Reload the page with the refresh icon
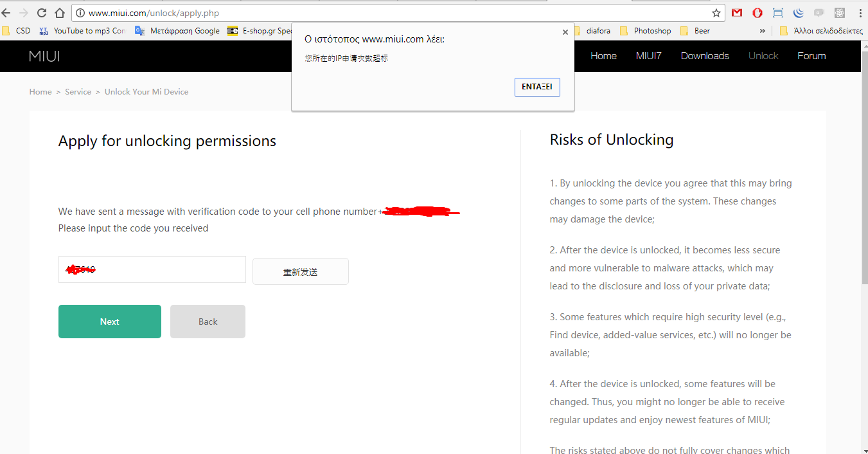The height and width of the screenshot is (454, 868). click(x=42, y=13)
